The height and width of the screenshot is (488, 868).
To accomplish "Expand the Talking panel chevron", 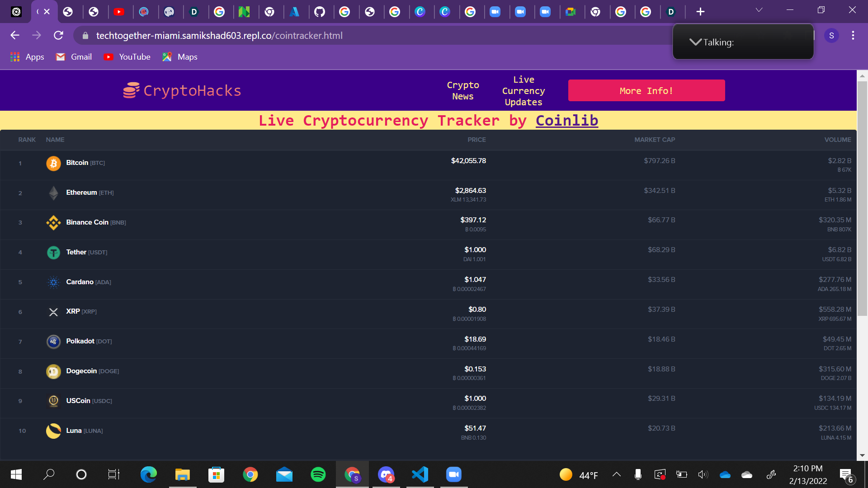I will coord(695,42).
